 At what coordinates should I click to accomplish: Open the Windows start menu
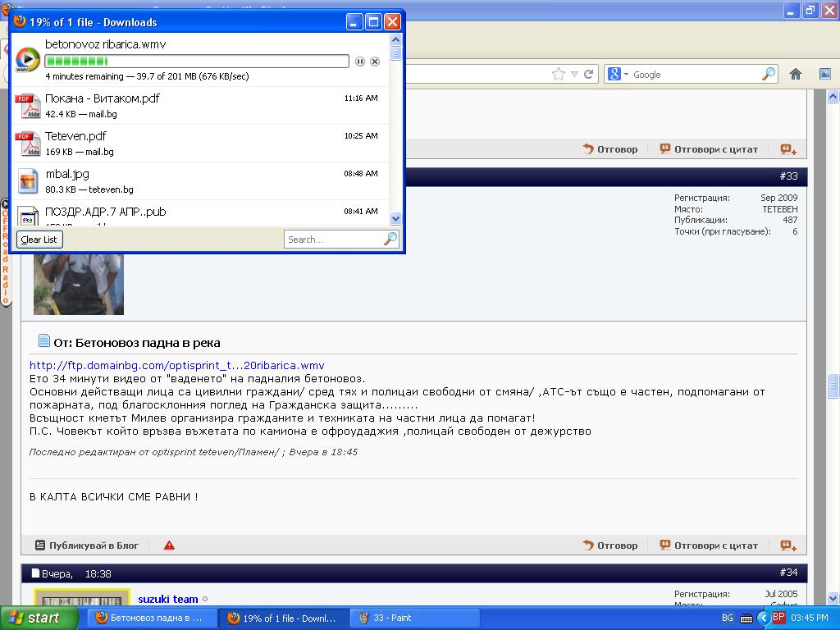[x=38, y=618]
